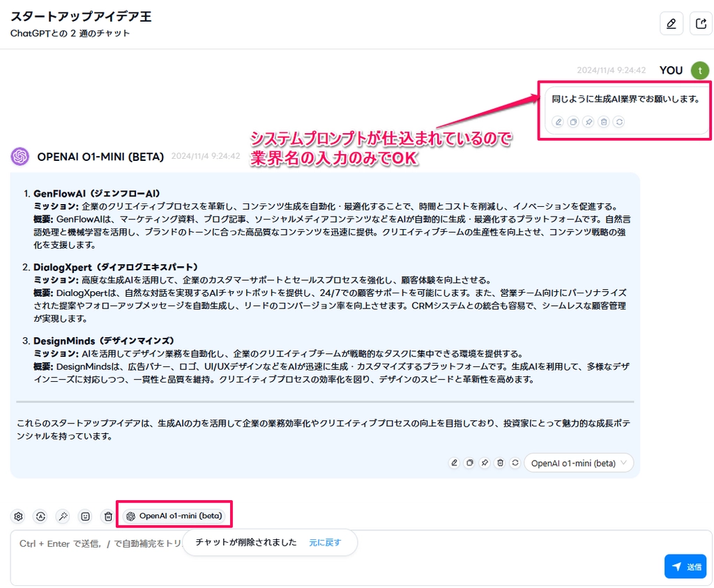The image size is (714, 588).
Task: Delete the user message with trash icon
Action: [604, 122]
